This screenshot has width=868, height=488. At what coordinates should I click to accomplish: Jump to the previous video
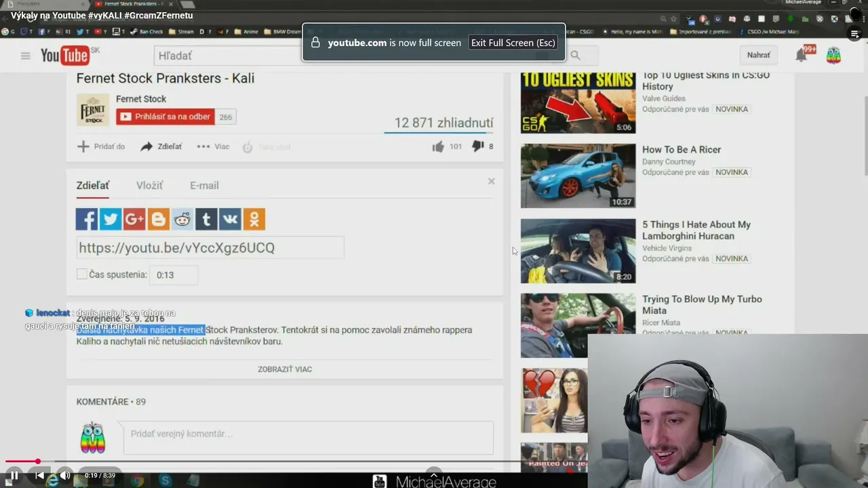(39, 476)
